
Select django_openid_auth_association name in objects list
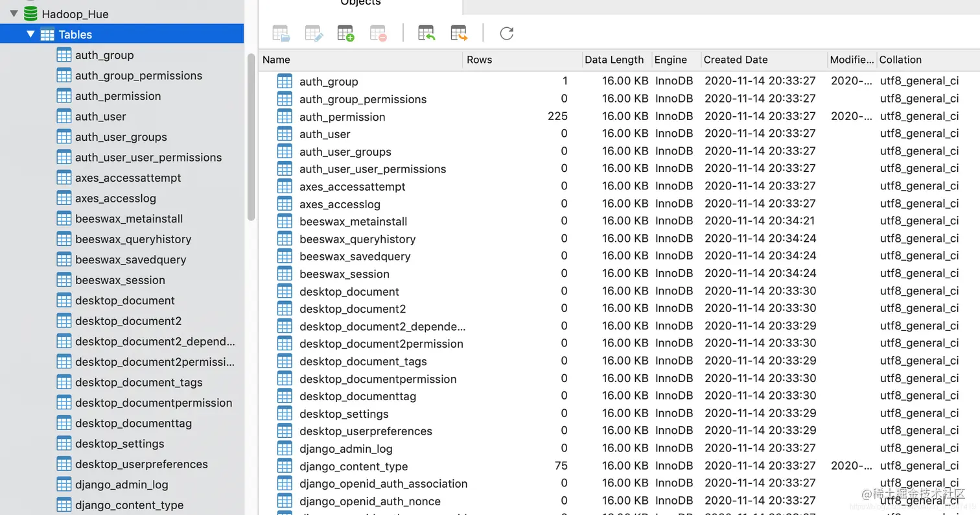[x=383, y=484]
